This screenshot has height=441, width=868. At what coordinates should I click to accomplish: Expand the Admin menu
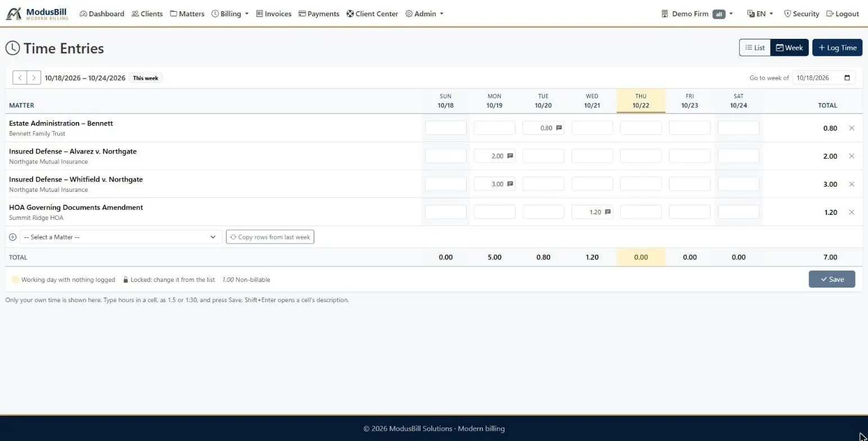point(424,13)
